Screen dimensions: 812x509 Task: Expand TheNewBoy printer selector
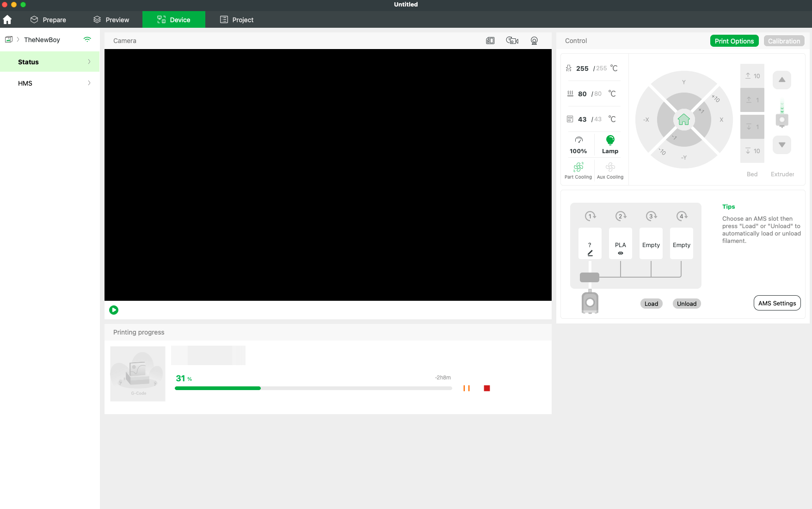coord(42,40)
